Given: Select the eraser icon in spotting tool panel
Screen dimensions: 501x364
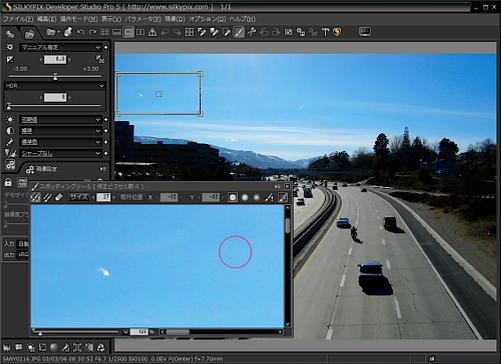Looking at the screenshot, I should click(58, 197).
